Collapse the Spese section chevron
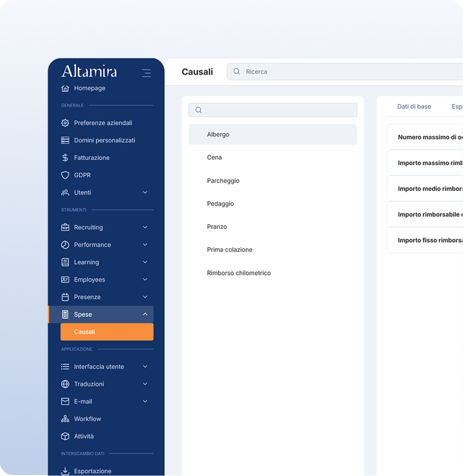The height and width of the screenshot is (476, 463). pos(145,315)
